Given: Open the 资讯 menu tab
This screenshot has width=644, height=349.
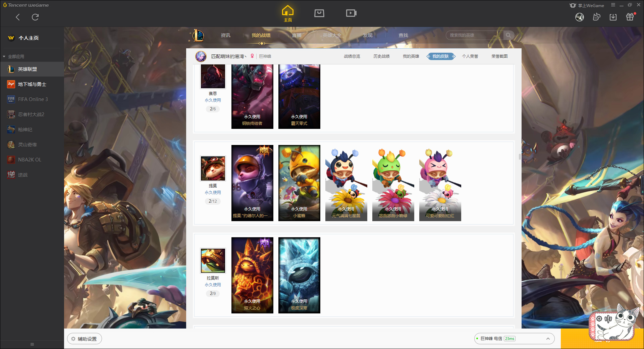Looking at the screenshot, I should 225,35.
